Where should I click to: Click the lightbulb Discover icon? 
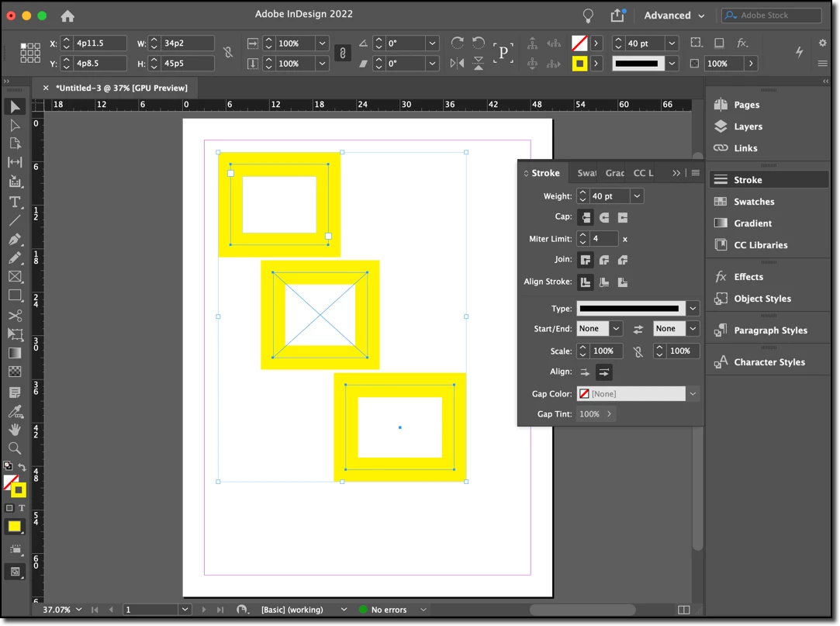(x=588, y=16)
